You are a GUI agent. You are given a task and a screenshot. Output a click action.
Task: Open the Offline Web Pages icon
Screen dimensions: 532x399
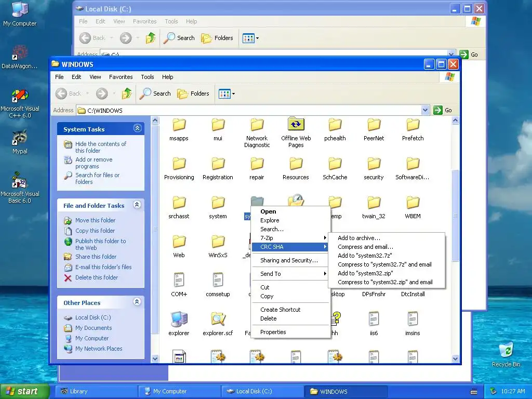pos(296,124)
